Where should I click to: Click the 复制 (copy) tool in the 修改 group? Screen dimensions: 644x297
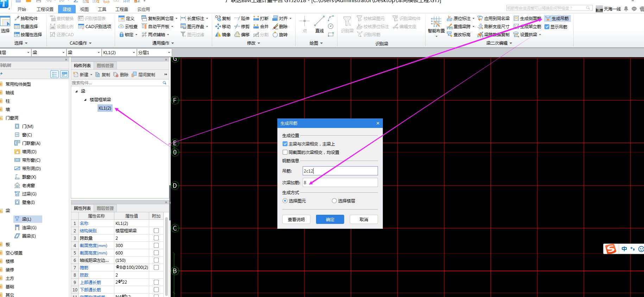point(223,18)
